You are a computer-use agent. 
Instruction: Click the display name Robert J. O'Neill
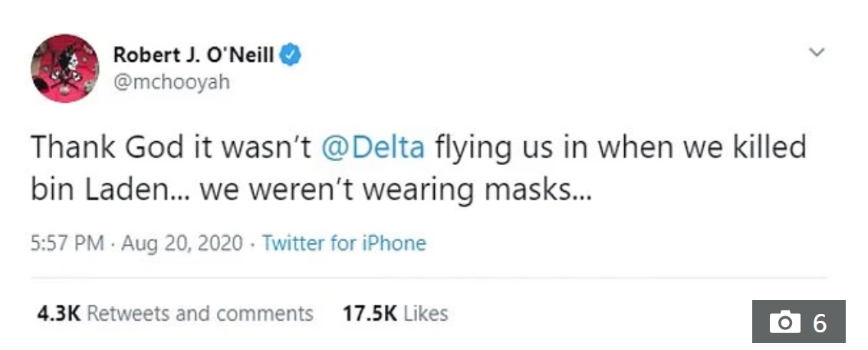tap(193, 55)
